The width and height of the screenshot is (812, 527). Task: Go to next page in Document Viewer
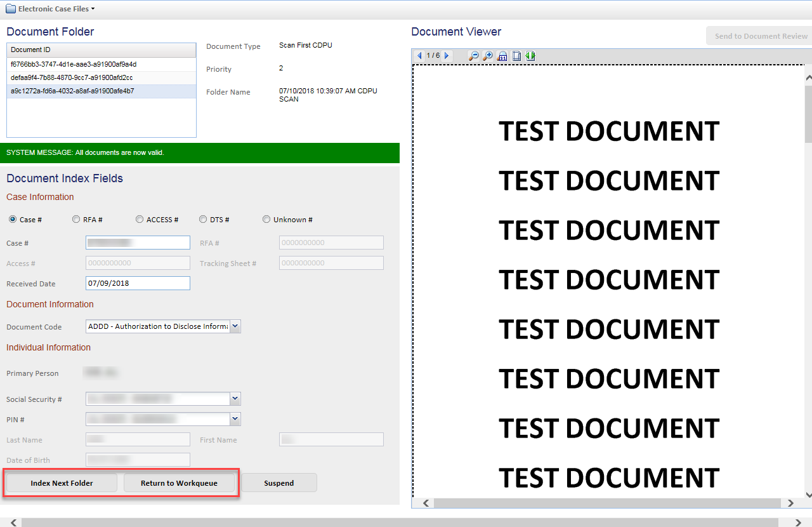click(447, 56)
